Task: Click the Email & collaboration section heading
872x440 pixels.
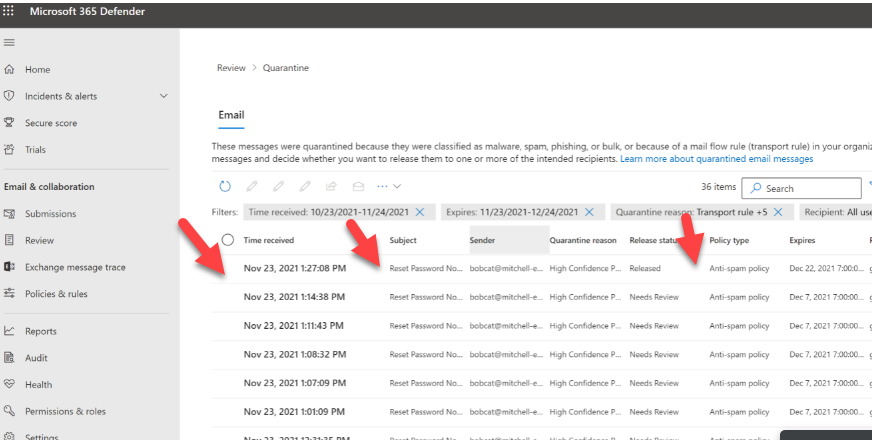Action: pyautogui.click(x=49, y=187)
